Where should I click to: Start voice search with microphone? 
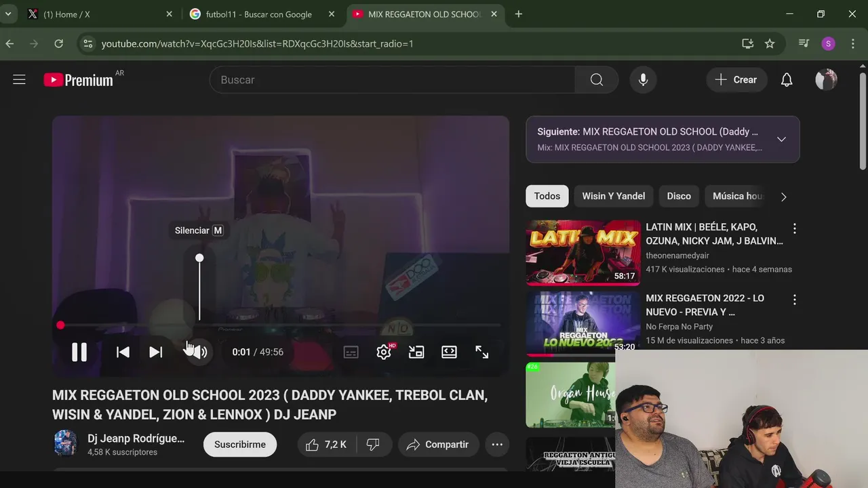(x=643, y=80)
